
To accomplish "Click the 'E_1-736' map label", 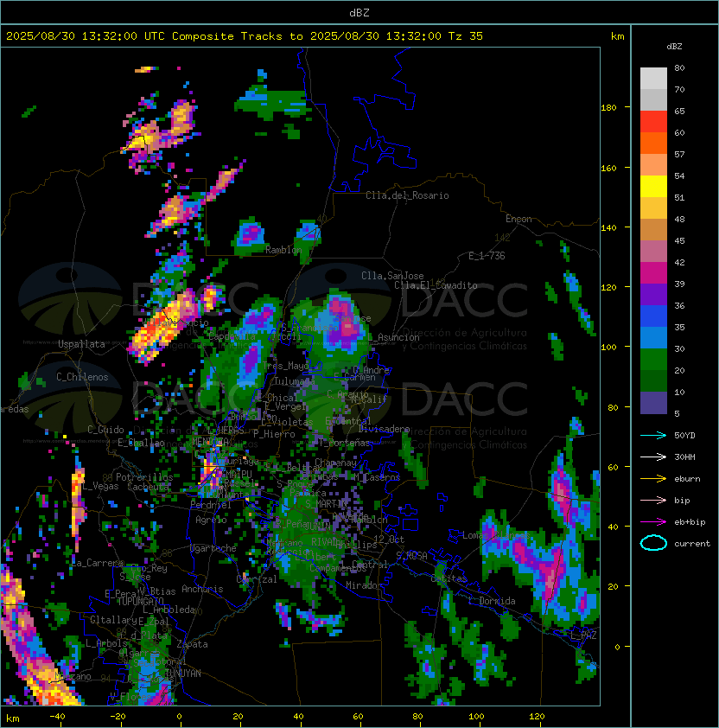I will 487,256.
